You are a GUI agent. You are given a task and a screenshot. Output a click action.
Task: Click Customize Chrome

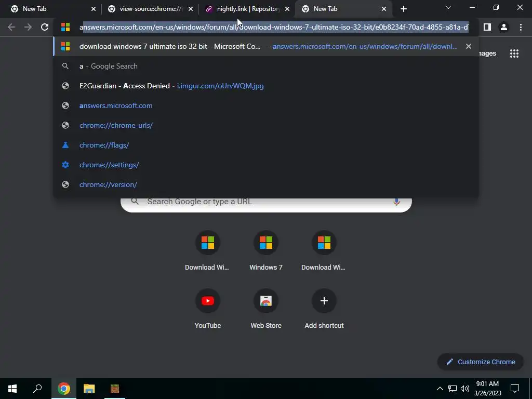[481, 362]
